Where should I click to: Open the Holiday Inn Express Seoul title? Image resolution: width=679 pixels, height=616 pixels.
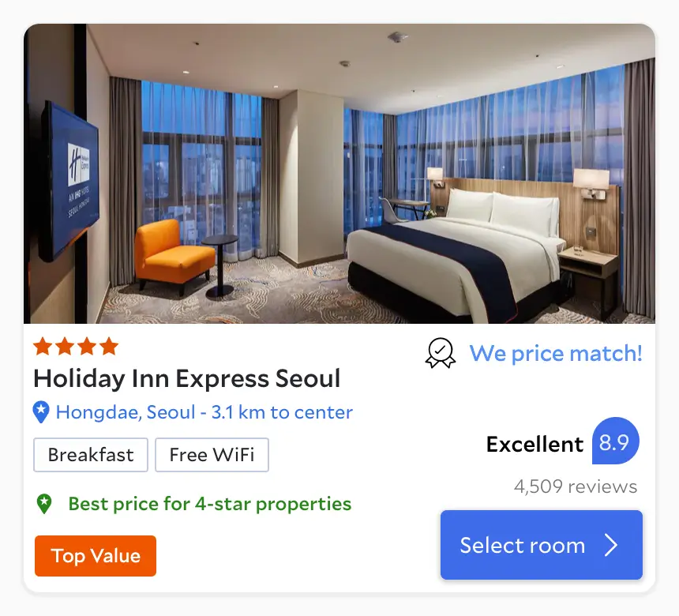(x=187, y=378)
